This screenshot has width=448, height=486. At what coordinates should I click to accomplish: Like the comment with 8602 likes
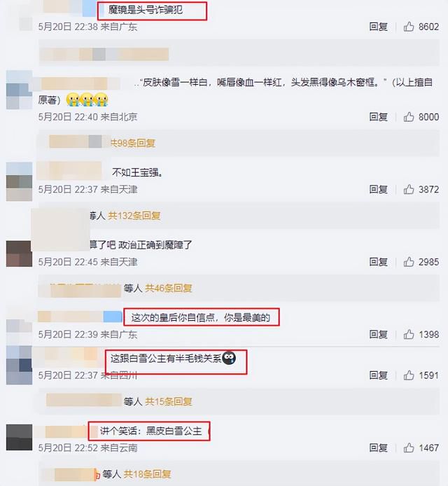click(x=409, y=27)
